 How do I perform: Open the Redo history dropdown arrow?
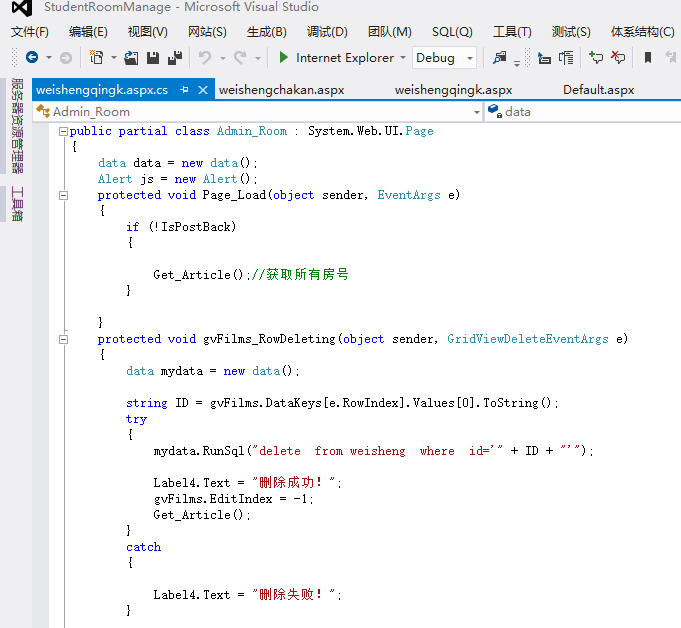258,58
